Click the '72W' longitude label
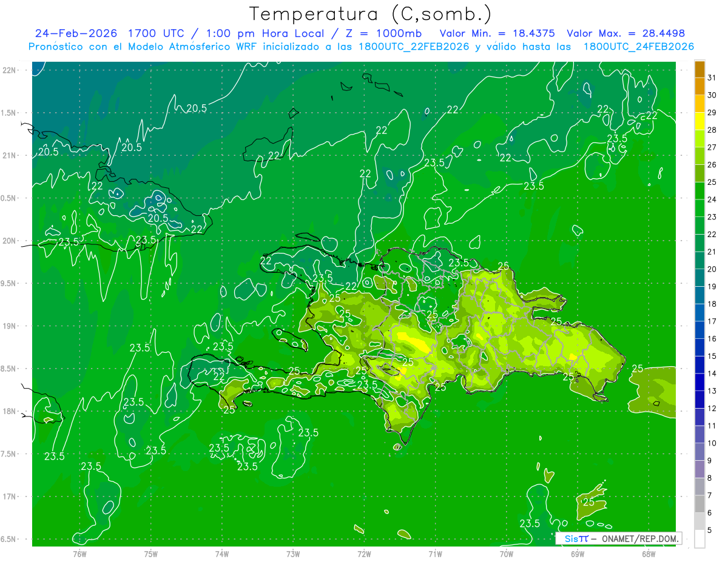728x562 pixels. coord(364,554)
